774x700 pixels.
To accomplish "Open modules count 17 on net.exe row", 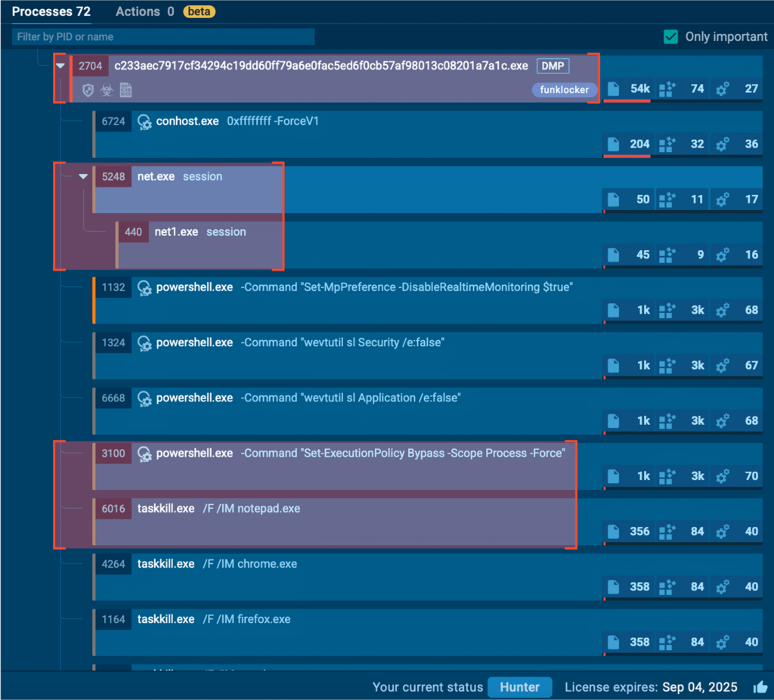I will click(737, 200).
